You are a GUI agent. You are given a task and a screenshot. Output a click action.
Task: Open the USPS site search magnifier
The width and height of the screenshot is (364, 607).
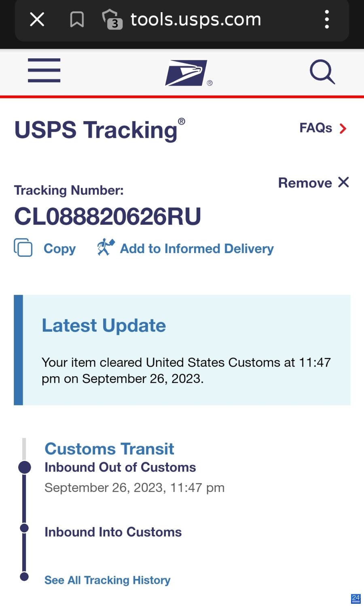322,72
